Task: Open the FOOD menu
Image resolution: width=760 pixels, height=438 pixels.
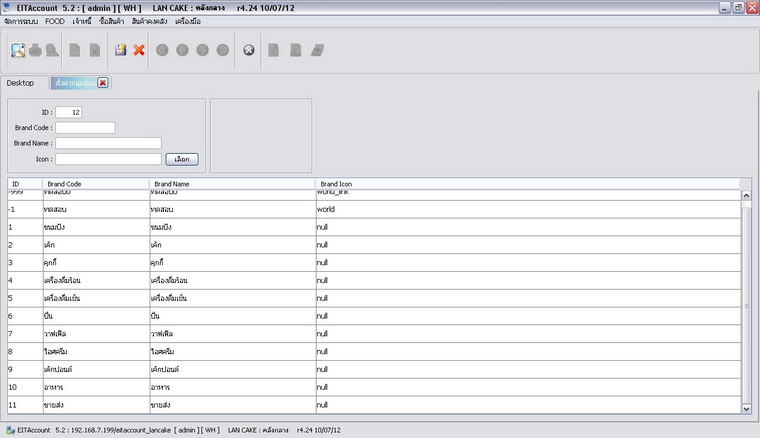Action: coord(55,21)
